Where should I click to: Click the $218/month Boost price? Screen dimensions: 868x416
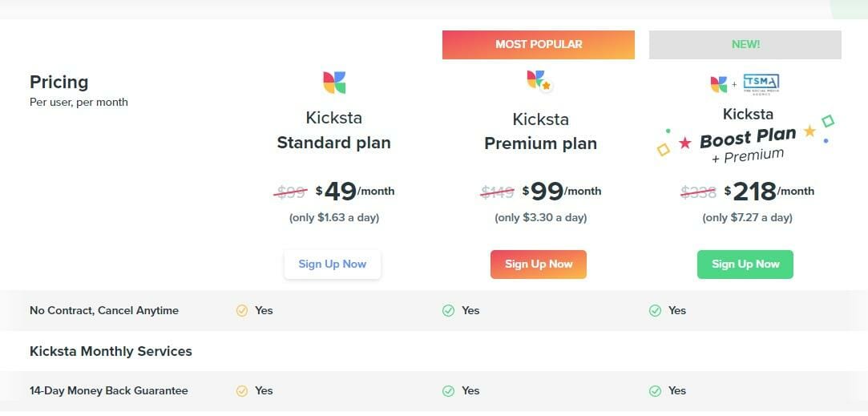768,192
